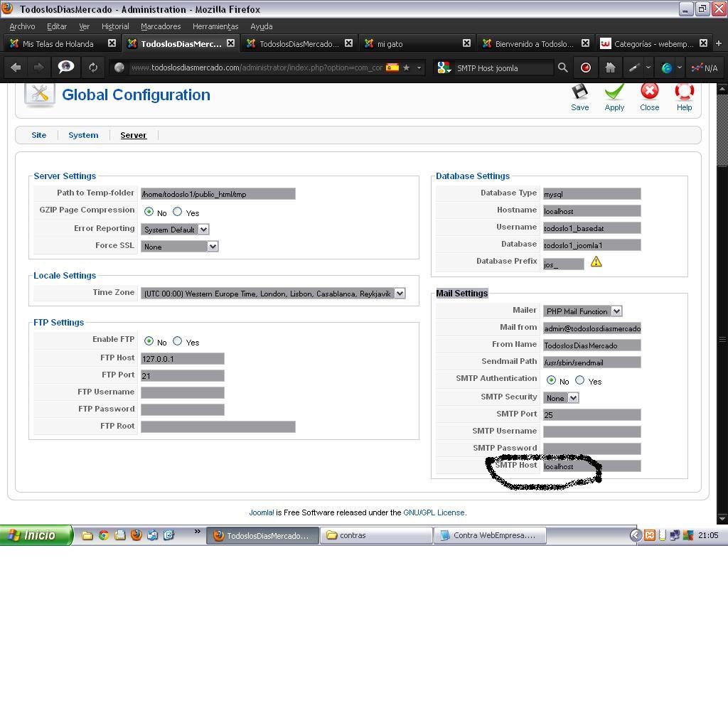Click the globe icon in browser toolbar
Image resolution: width=728 pixels, height=725 pixels.
(x=667, y=68)
